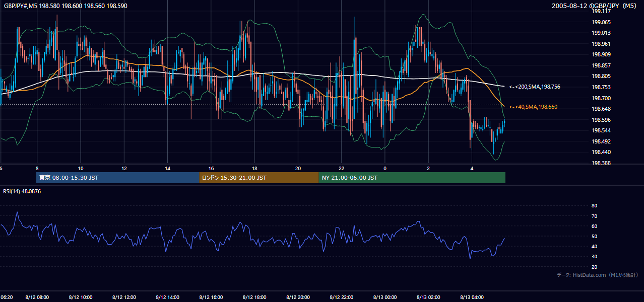Click the 200,SMA,198.756 indicator label
This screenshot has width=644, height=302.
(x=535, y=87)
